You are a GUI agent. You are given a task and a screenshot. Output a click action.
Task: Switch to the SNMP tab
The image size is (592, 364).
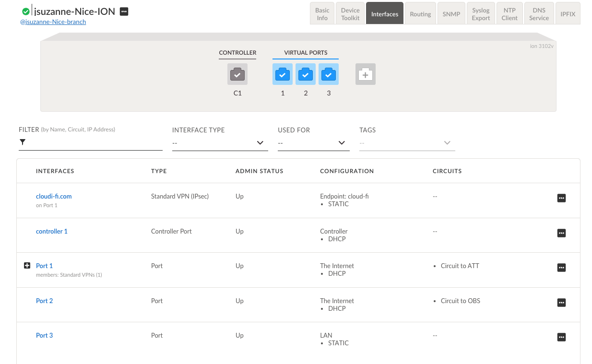click(451, 13)
